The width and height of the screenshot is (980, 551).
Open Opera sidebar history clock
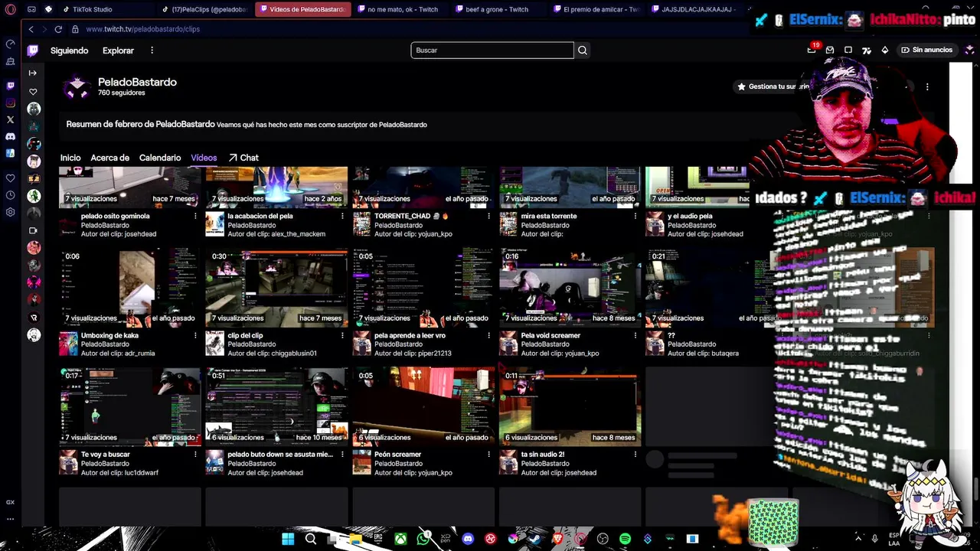[10, 195]
